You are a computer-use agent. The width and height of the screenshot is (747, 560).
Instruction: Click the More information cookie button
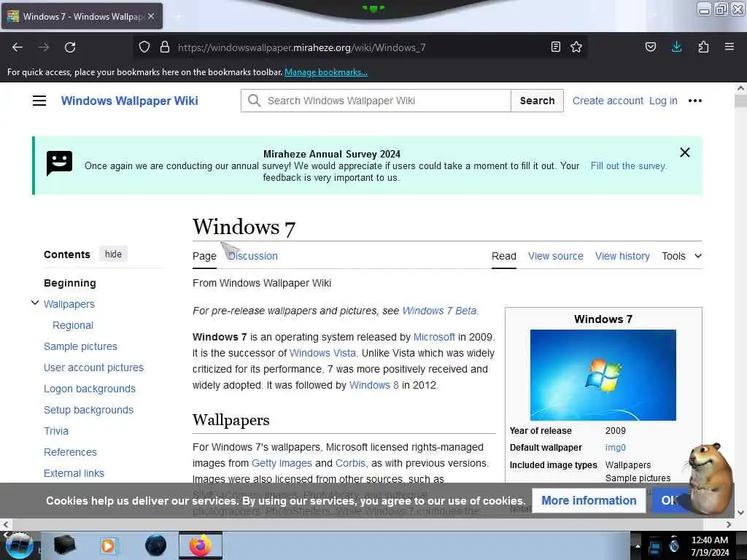[589, 500]
